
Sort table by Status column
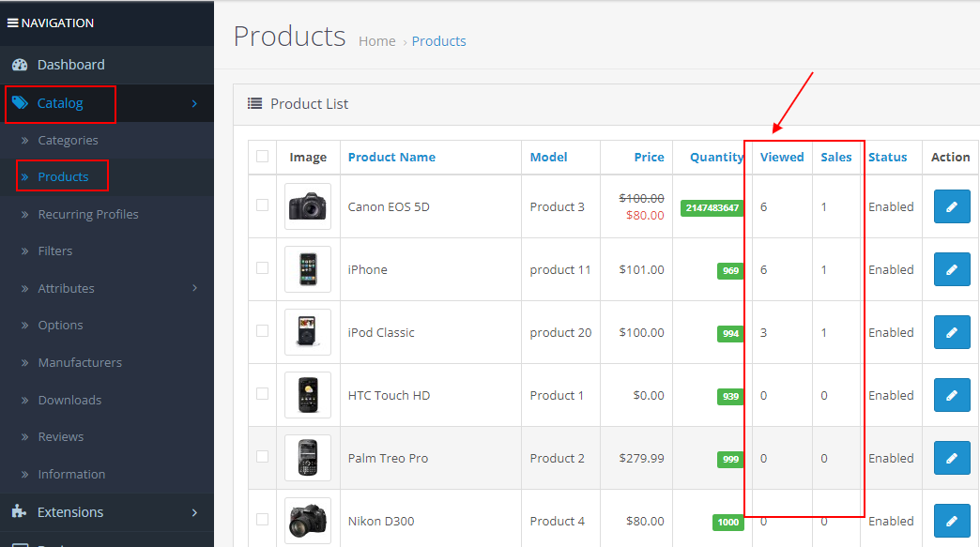tap(887, 158)
